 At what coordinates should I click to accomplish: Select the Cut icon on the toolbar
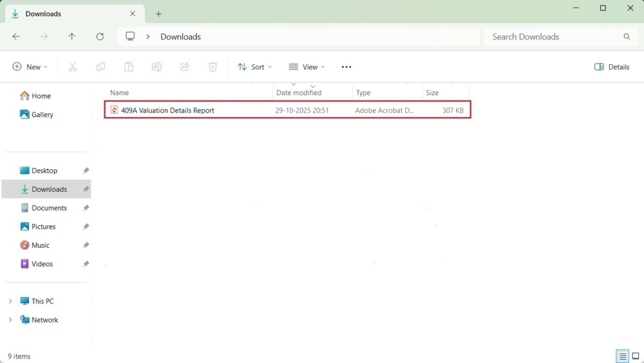point(72,67)
